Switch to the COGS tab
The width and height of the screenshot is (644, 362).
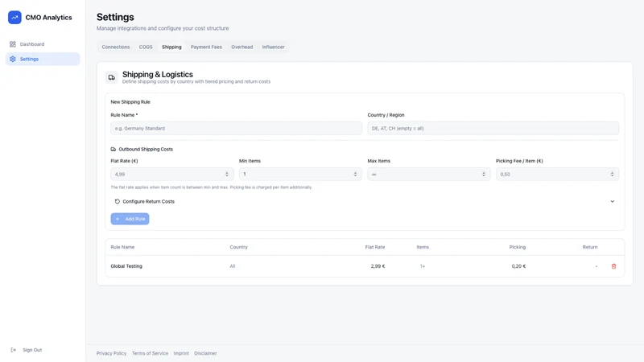pyautogui.click(x=146, y=47)
